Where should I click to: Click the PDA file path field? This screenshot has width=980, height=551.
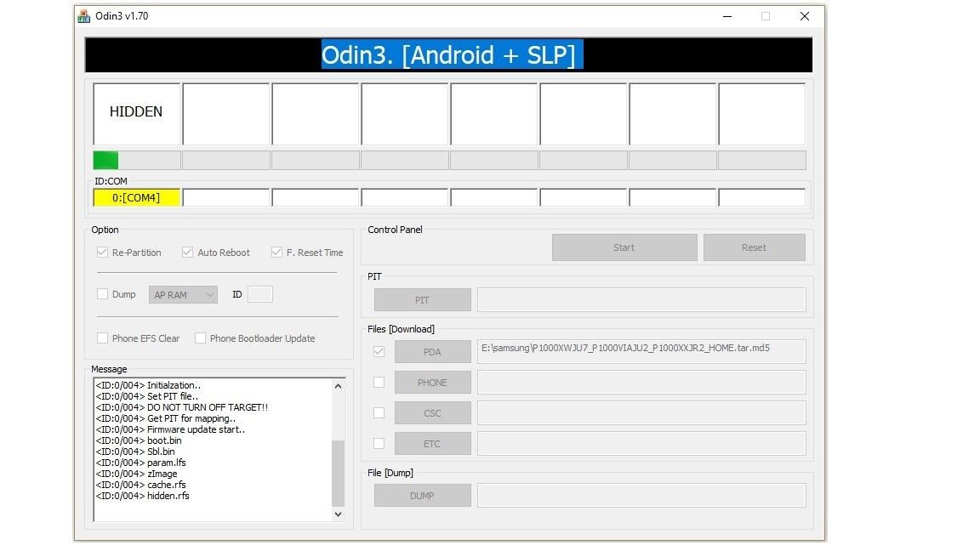[641, 352]
